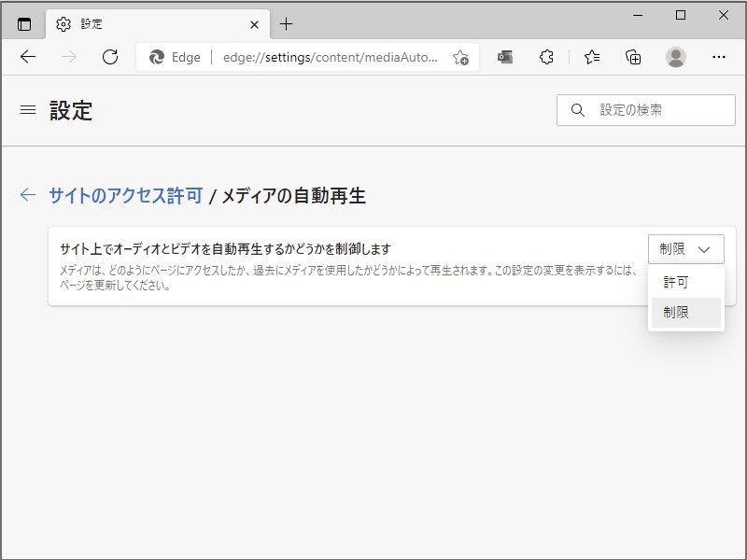Open the settings hamburger menu beside 設定
The image size is (747, 560).
coord(27,109)
